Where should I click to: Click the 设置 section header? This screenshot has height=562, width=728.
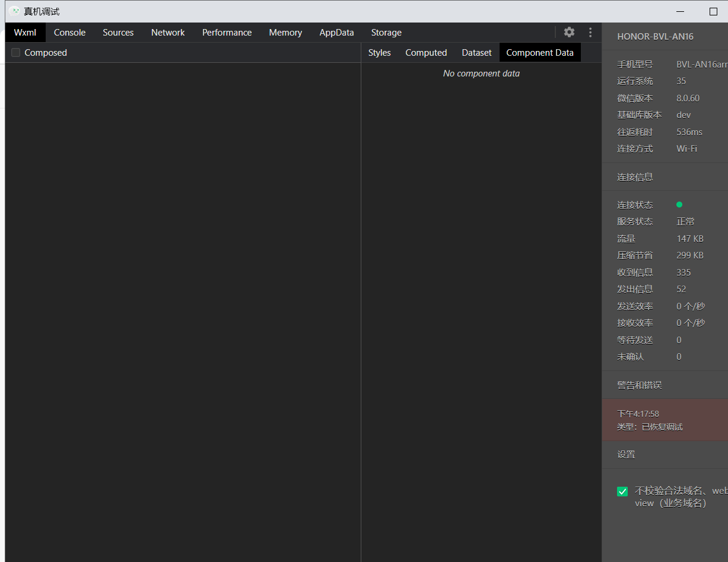click(x=626, y=455)
